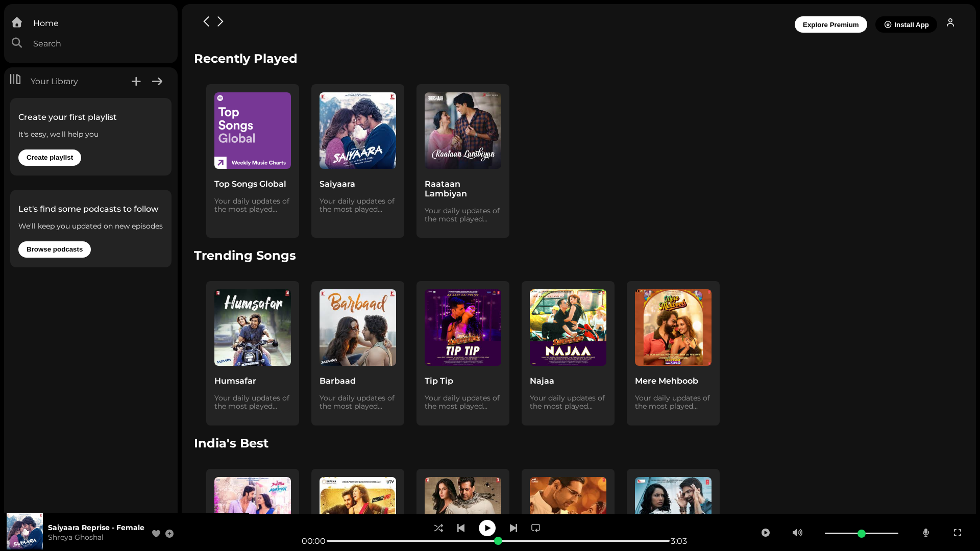Image resolution: width=980 pixels, height=551 pixels.
Task: Like the current song with heart icon
Action: 156,534
